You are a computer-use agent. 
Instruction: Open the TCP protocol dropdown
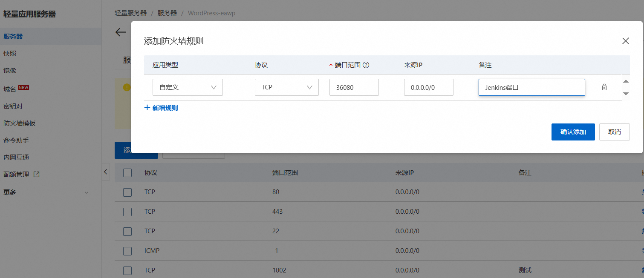coord(287,87)
